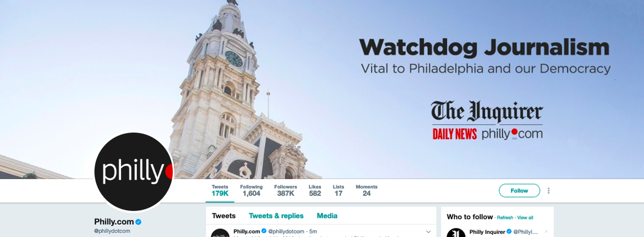Open the Philly Inquirer suggestion avatar
The height and width of the screenshot is (237, 644).
pyautogui.click(x=456, y=233)
